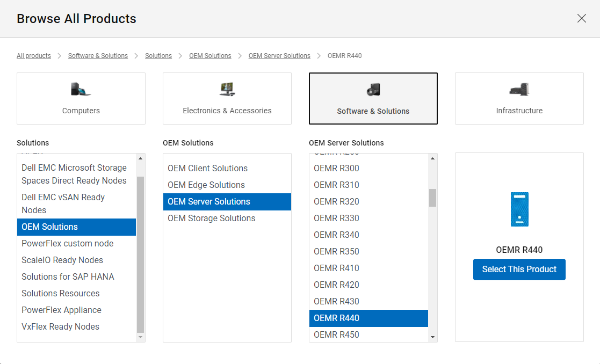Choose the Electronics & Accessories label
Image resolution: width=600 pixels, height=364 pixels.
(227, 111)
